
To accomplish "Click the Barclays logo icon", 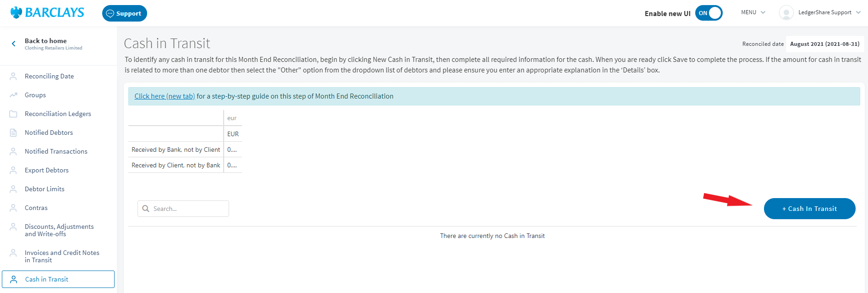I will [15, 12].
